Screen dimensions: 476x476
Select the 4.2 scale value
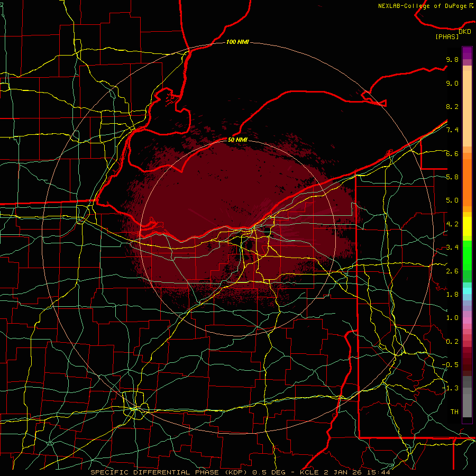pyautogui.click(x=452, y=224)
